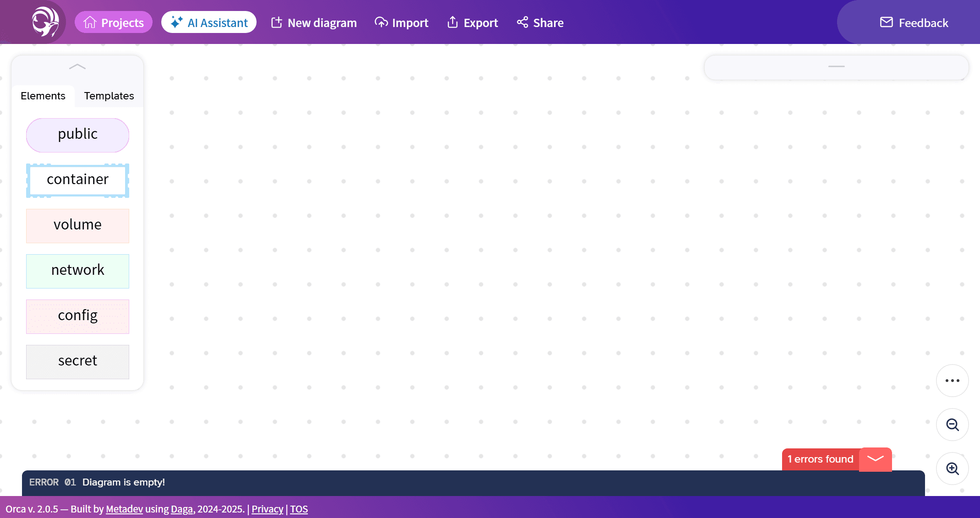Open the Projects home button

click(x=113, y=22)
